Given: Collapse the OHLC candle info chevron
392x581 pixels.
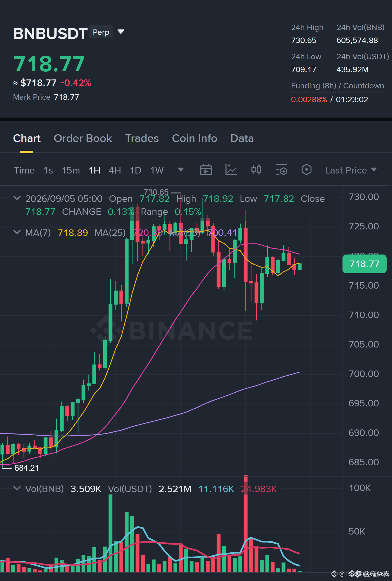Looking at the screenshot, I should 17,198.
